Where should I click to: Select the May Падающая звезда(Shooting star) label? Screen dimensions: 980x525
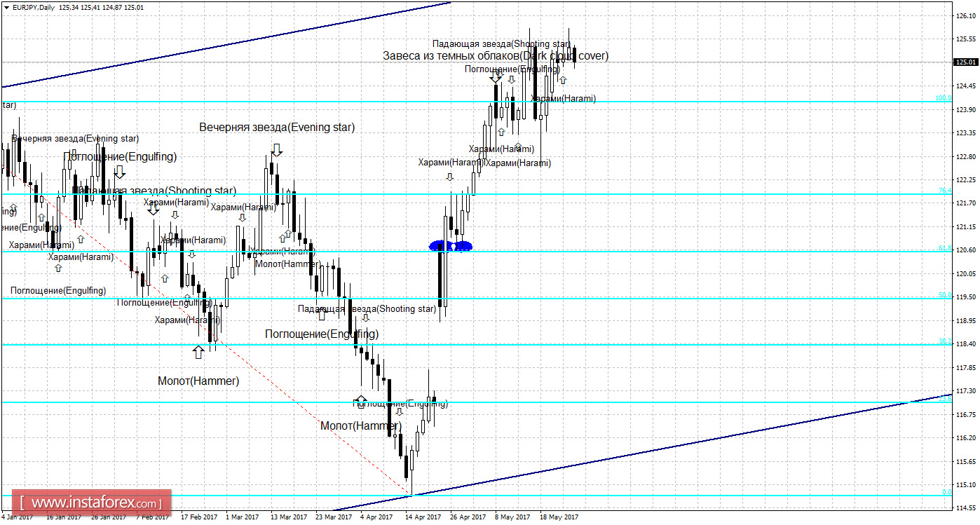pyautogui.click(x=501, y=43)
